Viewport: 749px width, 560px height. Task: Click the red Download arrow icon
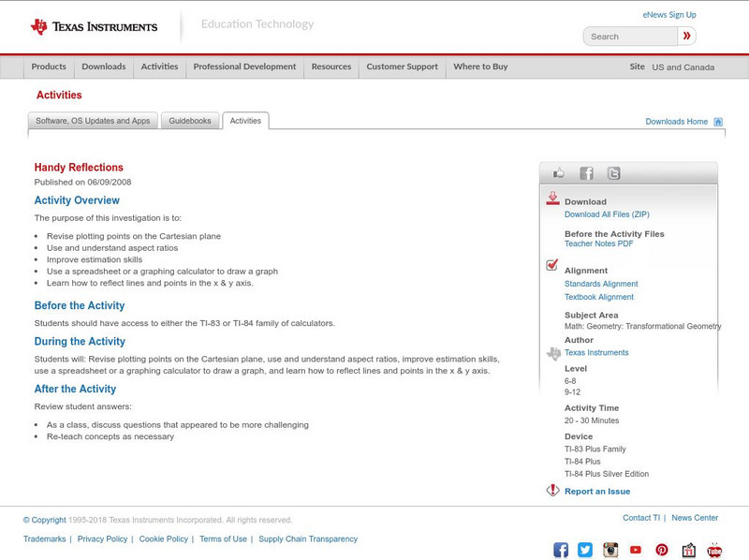[x=552, y=199]
